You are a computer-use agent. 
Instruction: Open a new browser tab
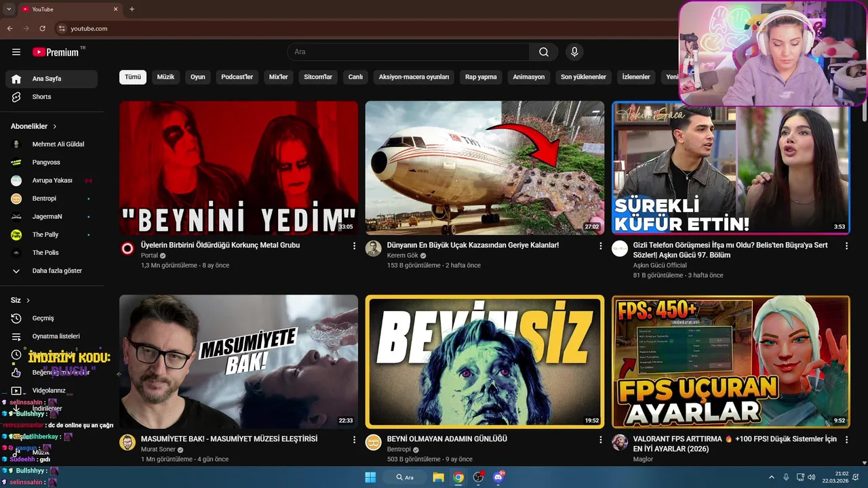tap(132, 9)
